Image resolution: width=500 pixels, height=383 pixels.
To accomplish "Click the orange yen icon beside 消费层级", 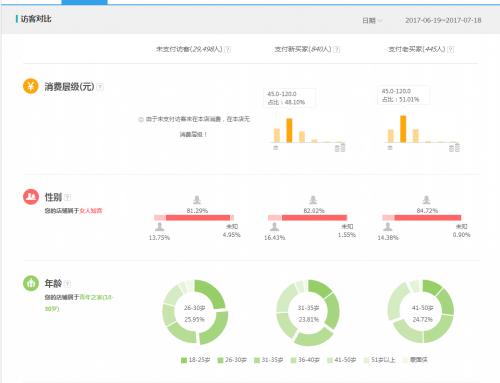I will (x=30, y=86).
